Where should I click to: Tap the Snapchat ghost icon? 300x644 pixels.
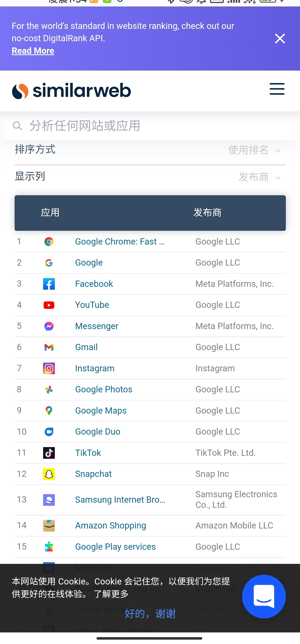pos(49,474)
